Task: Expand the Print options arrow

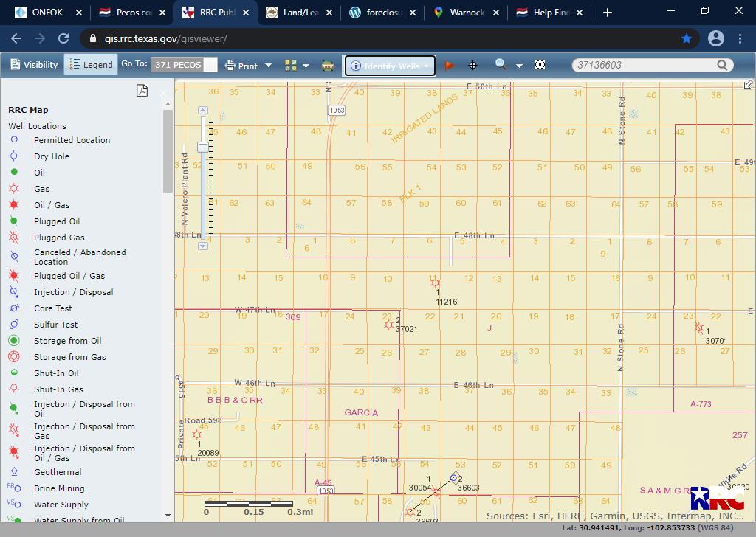Action: coord(269,66)
